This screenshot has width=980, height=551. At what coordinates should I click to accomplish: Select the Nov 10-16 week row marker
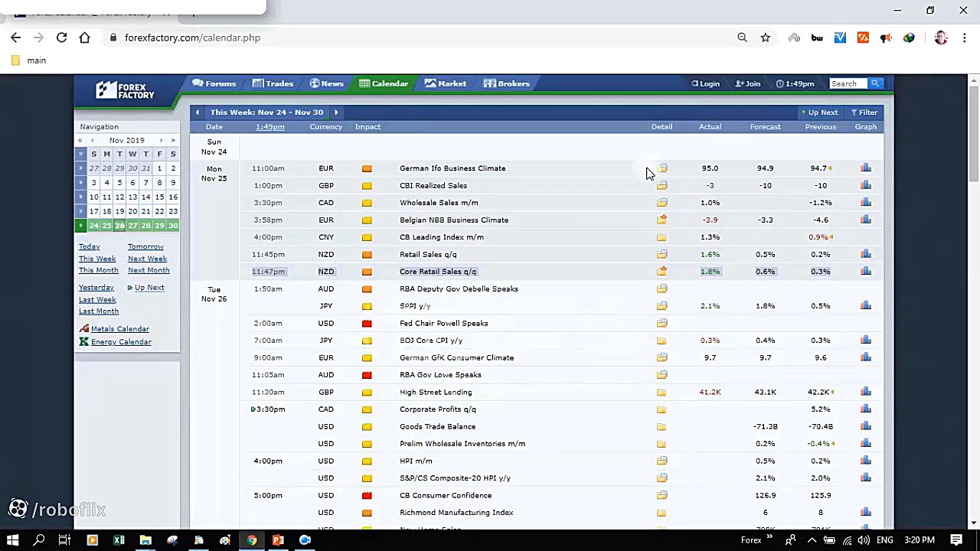click(80, 197)
